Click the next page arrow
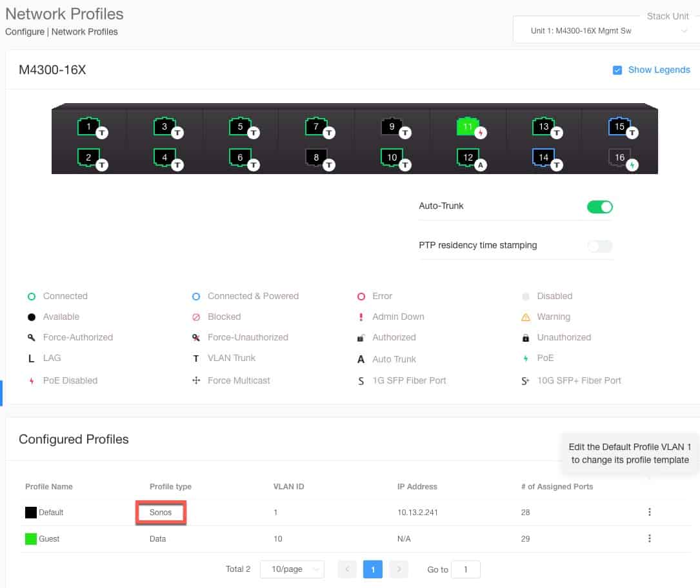 399,569
